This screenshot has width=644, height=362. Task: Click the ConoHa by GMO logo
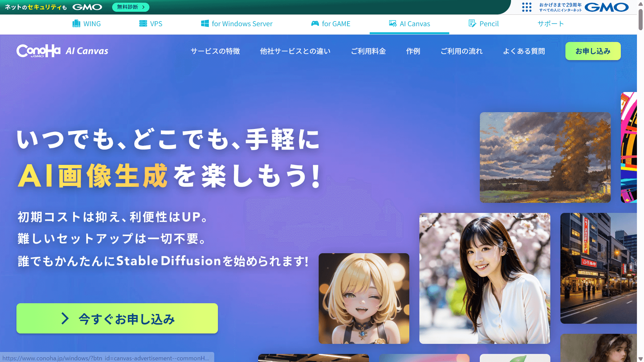[39, 51]
